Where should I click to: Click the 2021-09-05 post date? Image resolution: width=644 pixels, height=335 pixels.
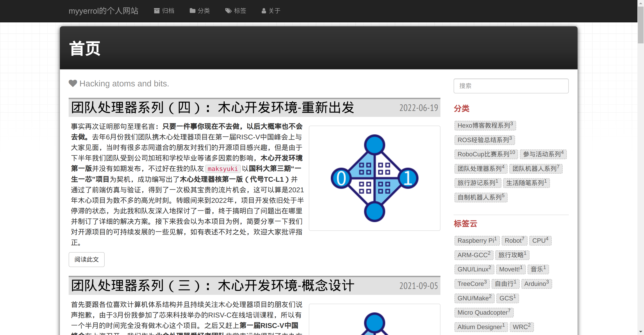(x=419, y=286)
